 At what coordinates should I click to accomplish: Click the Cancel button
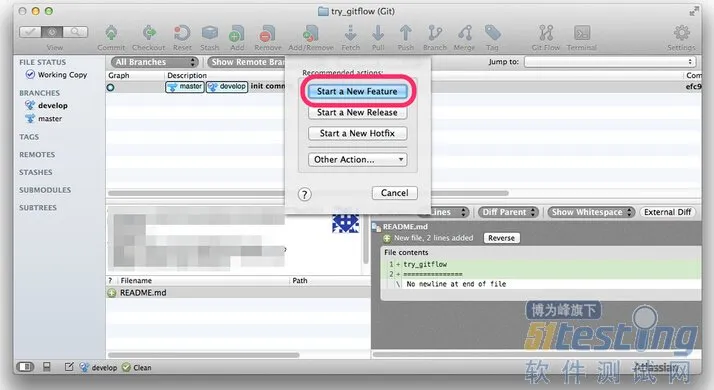pos(394,193)
